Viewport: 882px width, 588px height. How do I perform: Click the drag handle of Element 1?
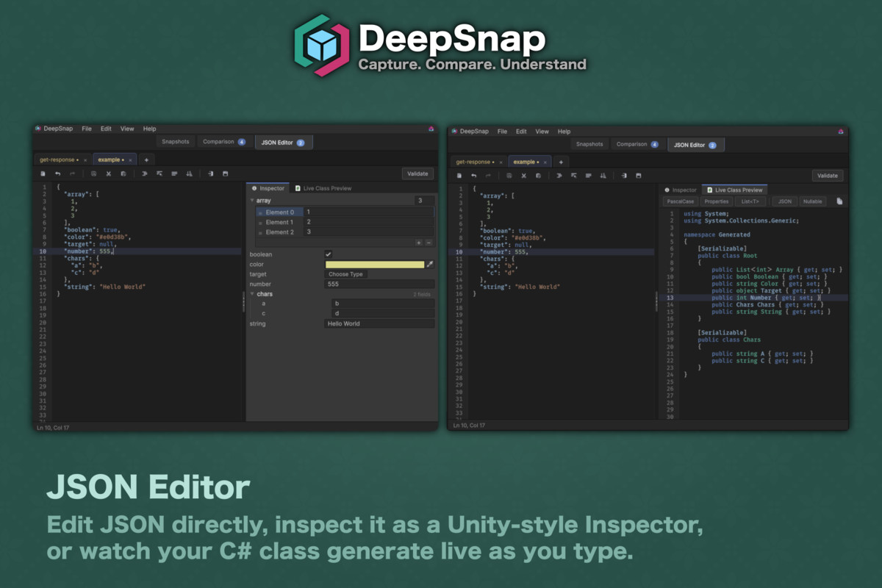coord(260,223)
